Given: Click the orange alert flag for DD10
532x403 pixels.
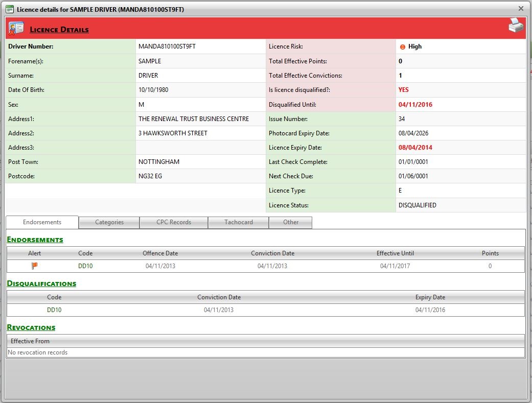Looking at the screenshot, I should coord(35,266).
